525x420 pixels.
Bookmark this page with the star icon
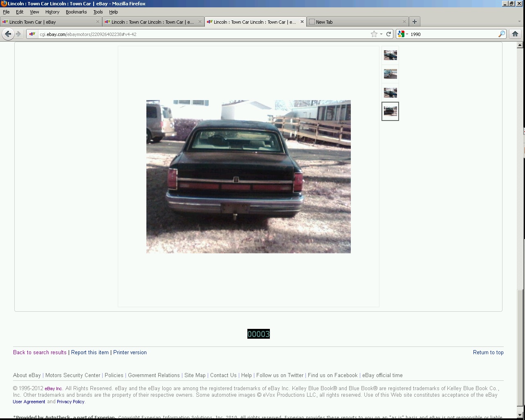[x=374, y=34]
